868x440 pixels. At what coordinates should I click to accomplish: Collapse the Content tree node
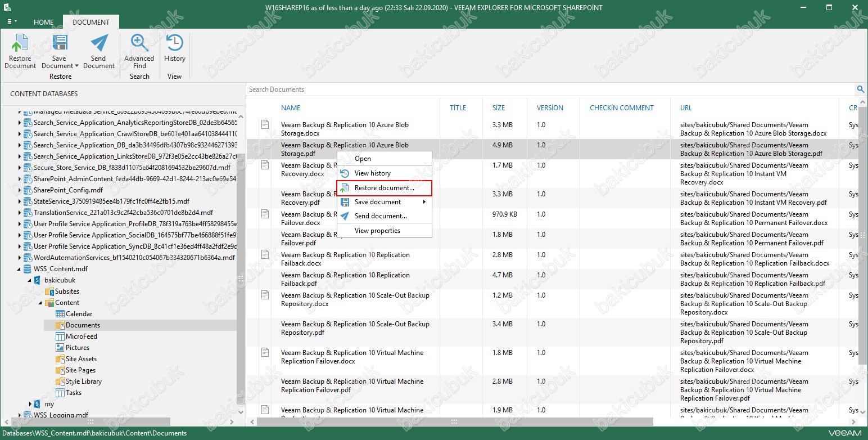41,303
